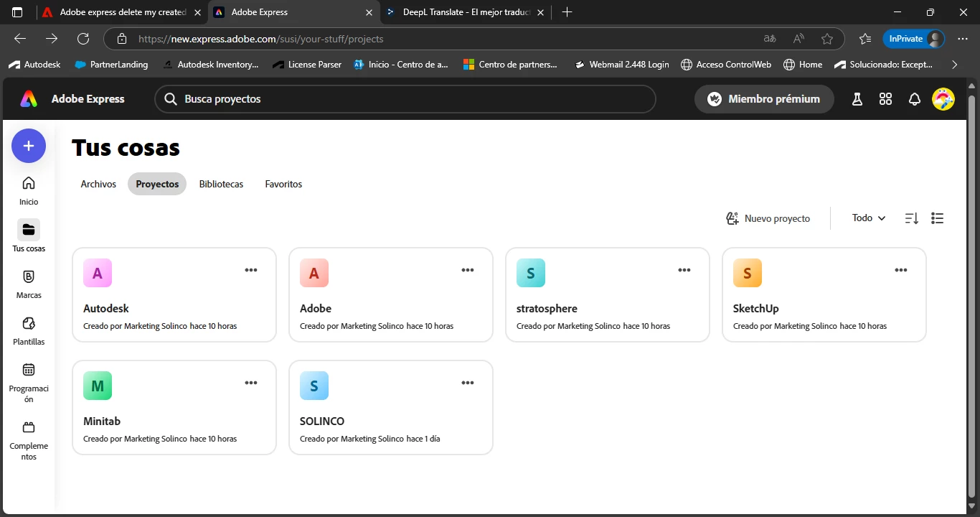Click the SOLINCO project letter tile
This screenshot has width=980, height=517.
pyautogui.click(x=314, y=386)
